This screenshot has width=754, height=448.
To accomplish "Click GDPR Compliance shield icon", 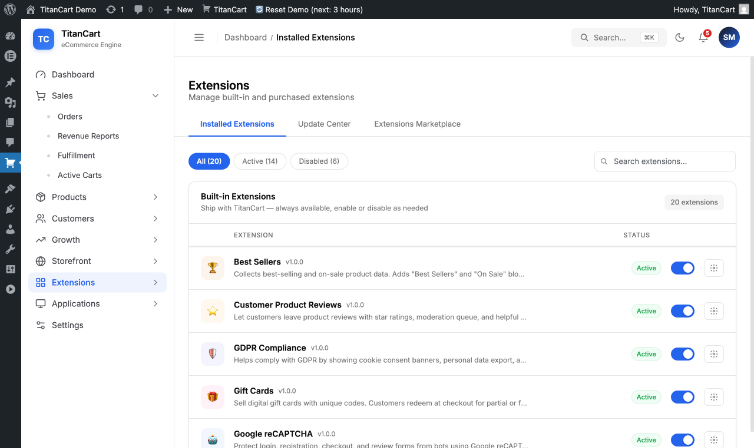I will pos(213,354).
